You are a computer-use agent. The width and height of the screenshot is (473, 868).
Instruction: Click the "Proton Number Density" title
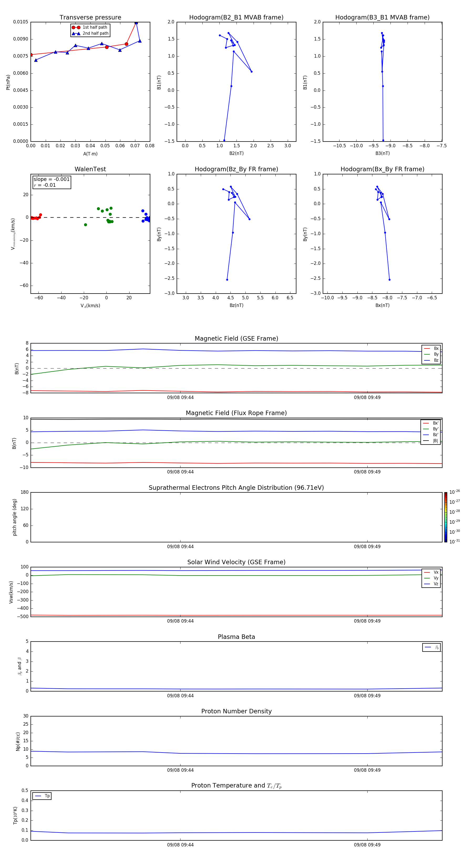click(236, 711)
